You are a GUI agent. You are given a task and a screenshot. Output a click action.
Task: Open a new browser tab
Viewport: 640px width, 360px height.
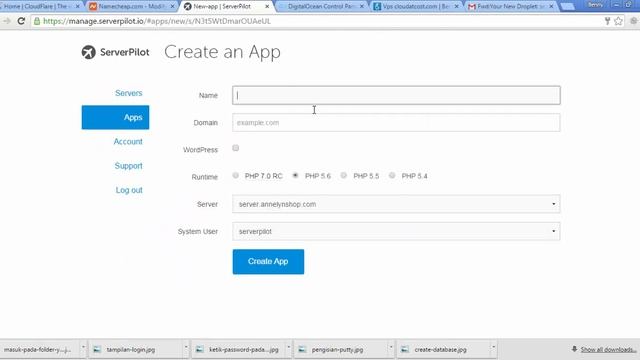point(567,7)
